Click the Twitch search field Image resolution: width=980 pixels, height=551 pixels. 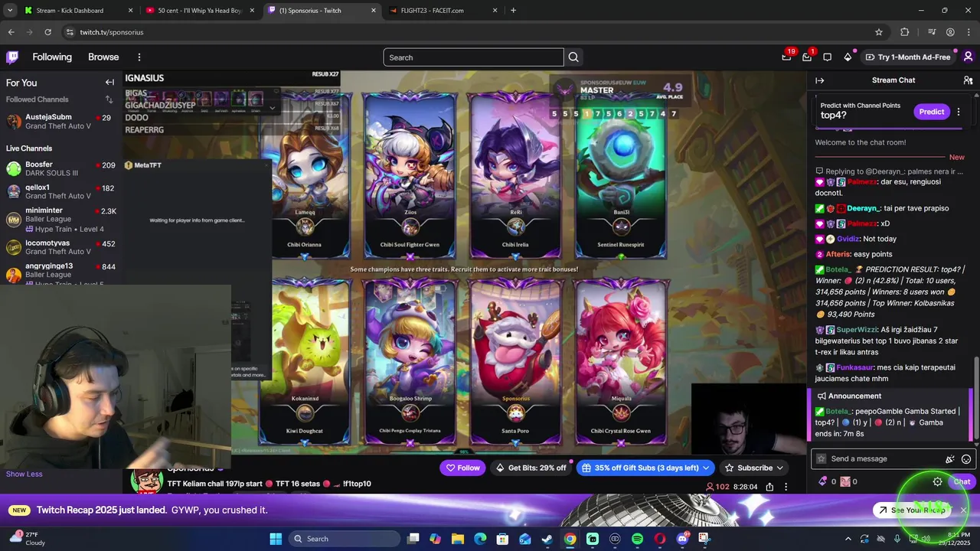point(473,57)
